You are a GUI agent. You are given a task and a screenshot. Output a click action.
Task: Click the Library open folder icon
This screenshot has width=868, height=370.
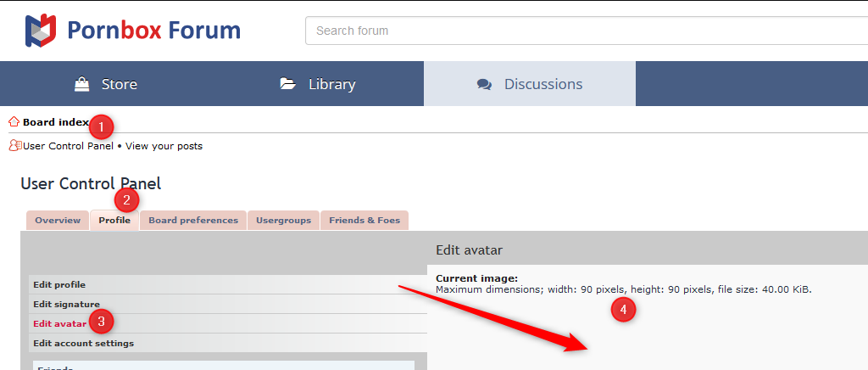point(288,84)
